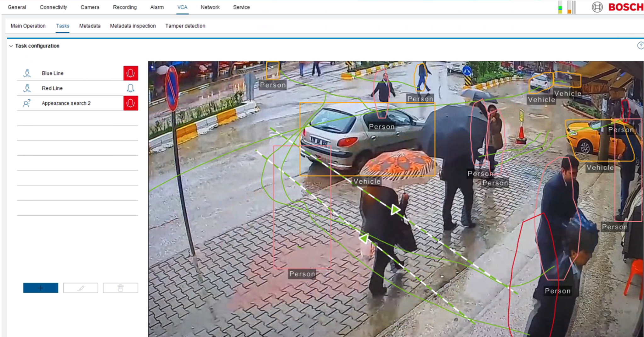Open help via the question mark icon
The image size is (644, 337).
[640, 46]
